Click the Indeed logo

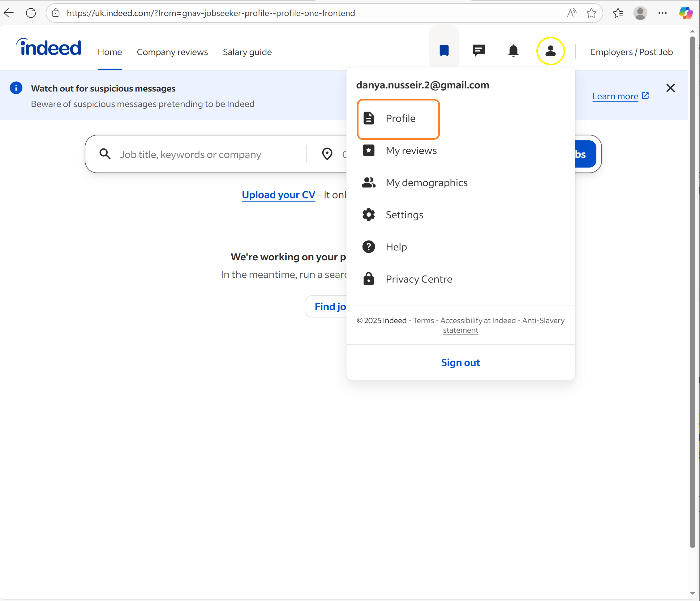pyautogui.click(x=49, y=47)
